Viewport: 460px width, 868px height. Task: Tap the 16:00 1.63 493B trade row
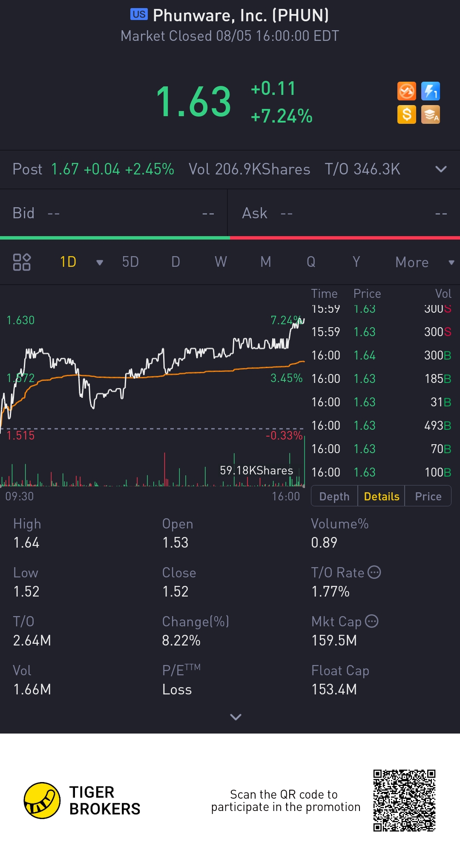click(381, 425)
